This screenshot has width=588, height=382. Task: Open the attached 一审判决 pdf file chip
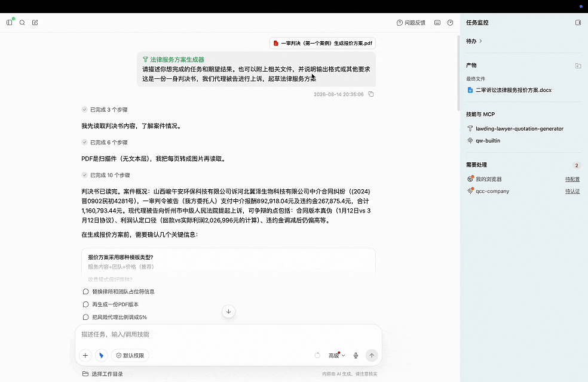point(323,43)
